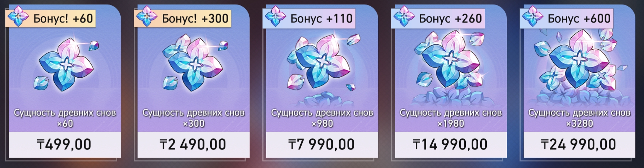This screenshot has width=644, height=168.
Task: Click the crystal icon beside Бонус +600
Action: click(533, 17)
